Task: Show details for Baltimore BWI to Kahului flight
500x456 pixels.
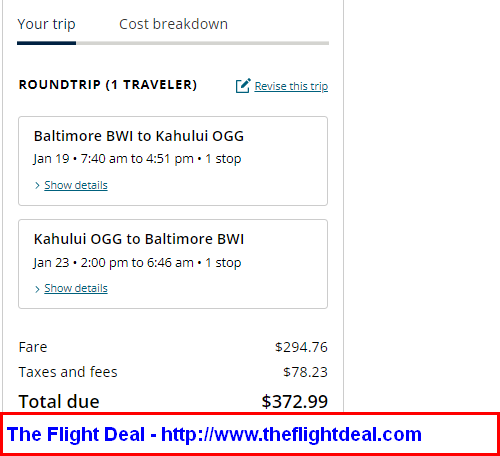Action: (76, 185)
